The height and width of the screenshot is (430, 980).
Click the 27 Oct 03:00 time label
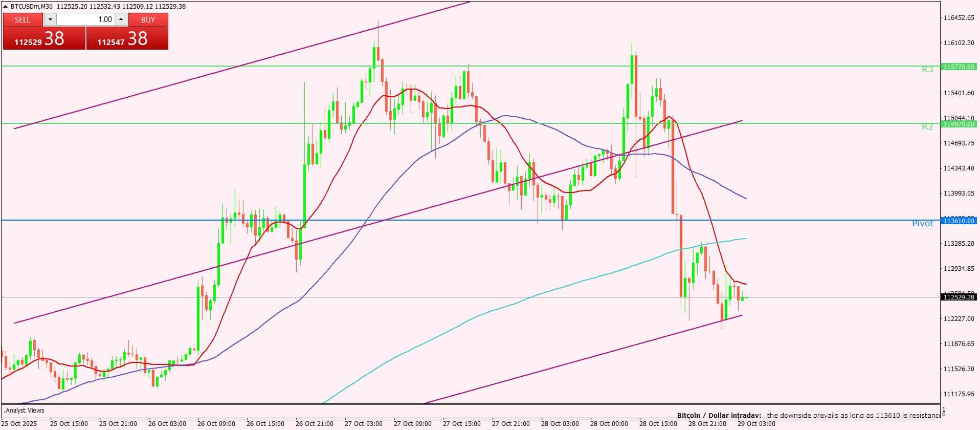point(364,424)
